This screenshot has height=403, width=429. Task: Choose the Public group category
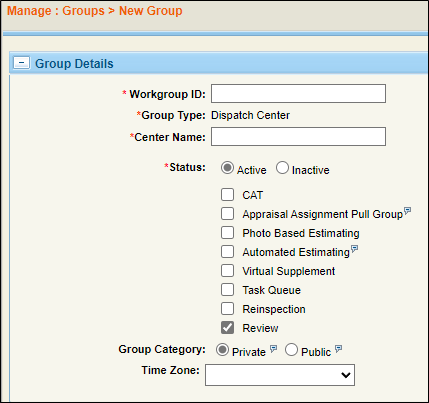[291, 350]
